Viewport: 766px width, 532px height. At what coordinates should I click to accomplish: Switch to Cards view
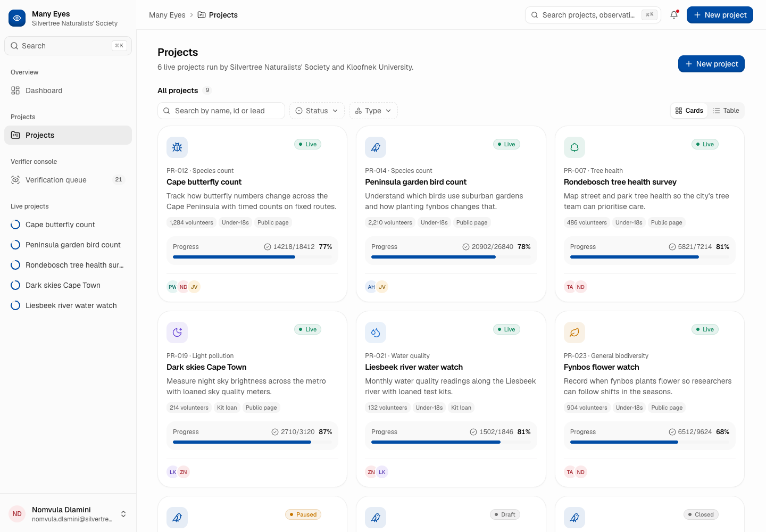(689, 111)
